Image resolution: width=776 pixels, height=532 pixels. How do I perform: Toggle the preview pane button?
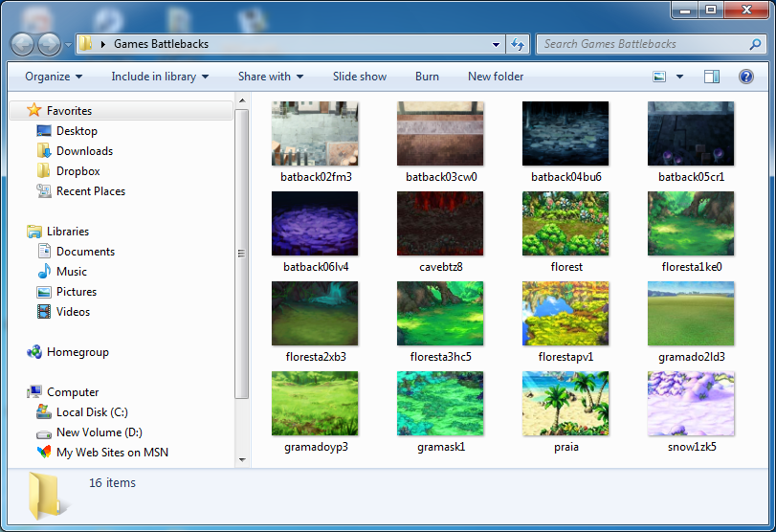pyautogui.click(x=712, y=77)
